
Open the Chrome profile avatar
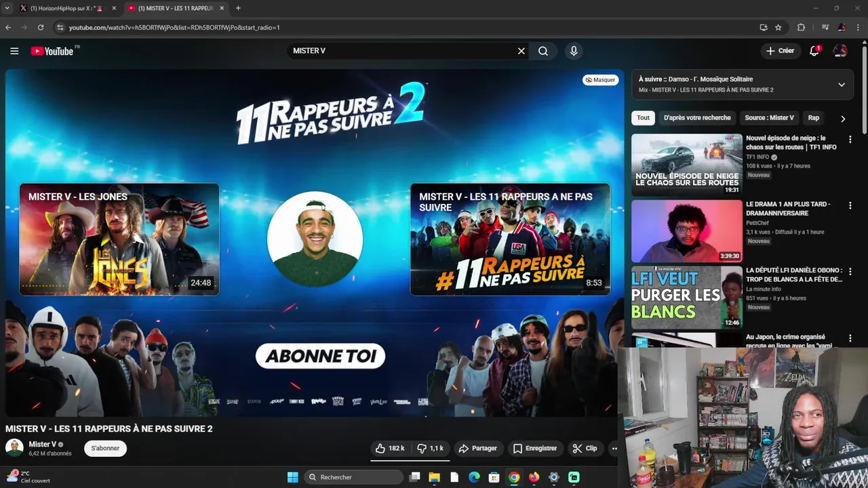coord(842,27)
